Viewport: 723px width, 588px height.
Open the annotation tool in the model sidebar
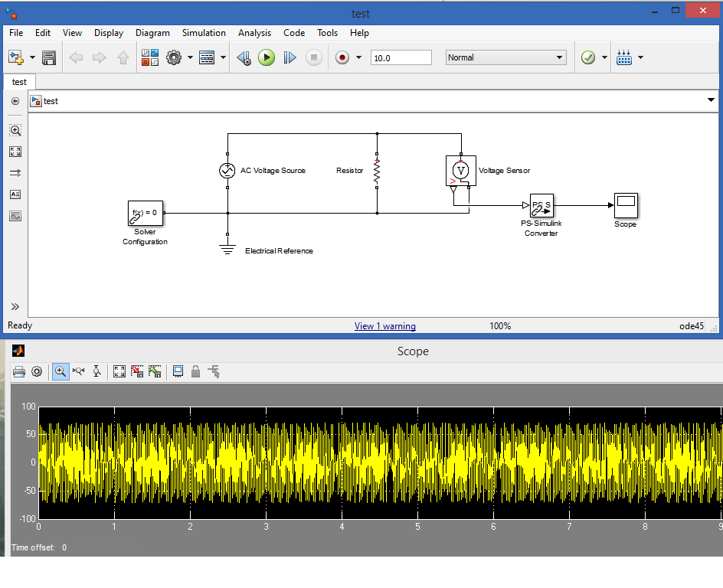15,194
